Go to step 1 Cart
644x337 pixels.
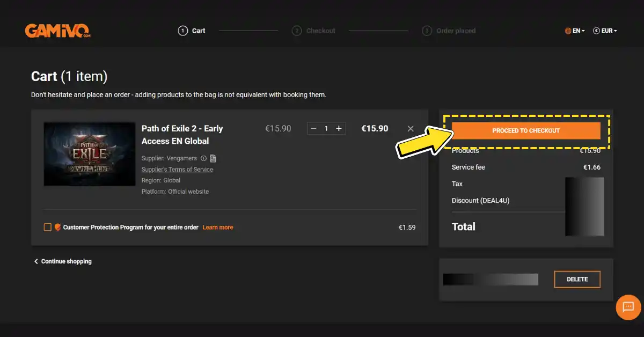(x=192, y=31)
